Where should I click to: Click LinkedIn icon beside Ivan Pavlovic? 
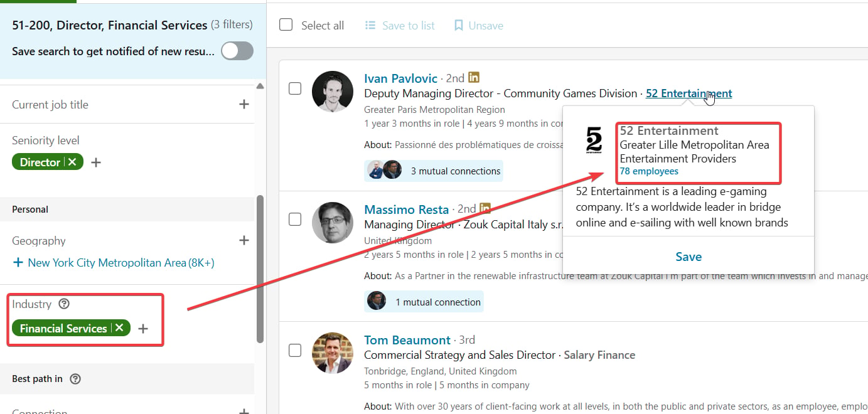(x=474, y=77)
